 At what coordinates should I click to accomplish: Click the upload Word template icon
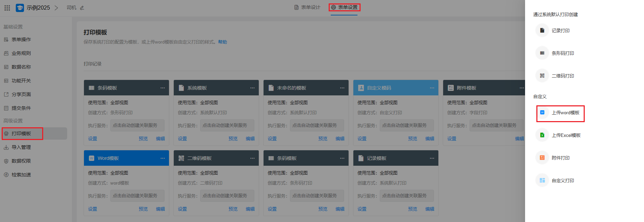(542, 113)
